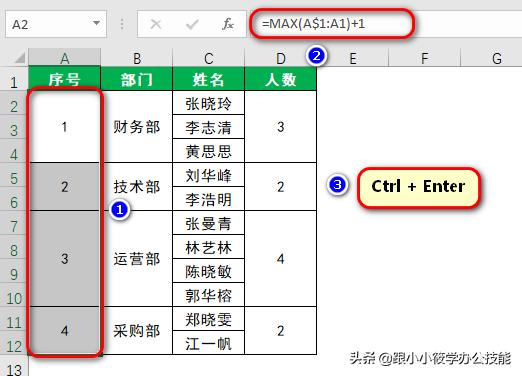Select column G header
The image size is (522, 376).
coord(492,58)
